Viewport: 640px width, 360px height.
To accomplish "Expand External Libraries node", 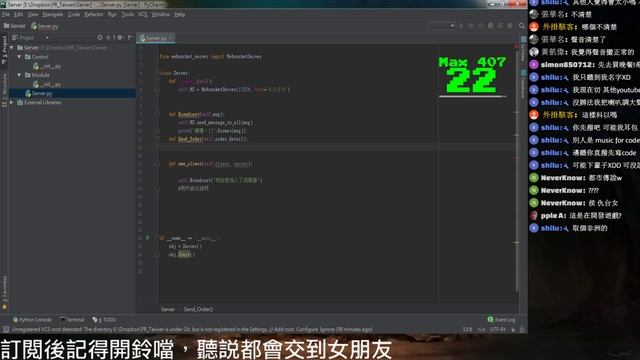I will 12,102.
